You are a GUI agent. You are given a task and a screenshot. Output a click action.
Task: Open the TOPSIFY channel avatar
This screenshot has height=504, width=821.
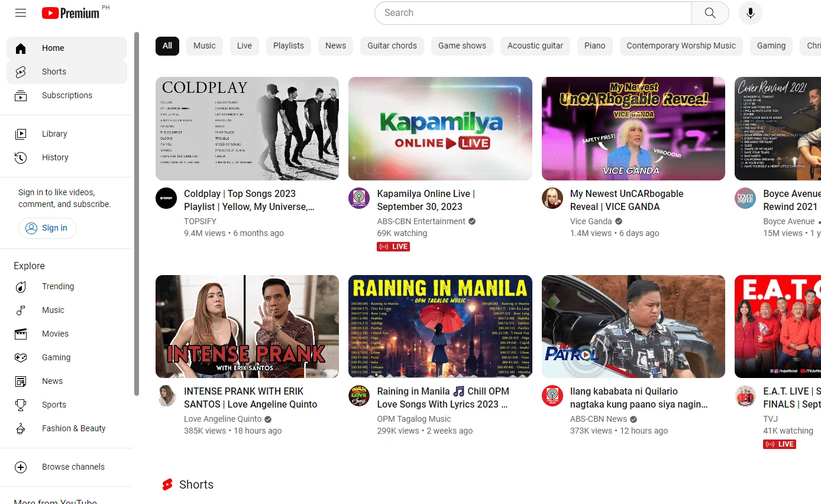click(166, 198)
